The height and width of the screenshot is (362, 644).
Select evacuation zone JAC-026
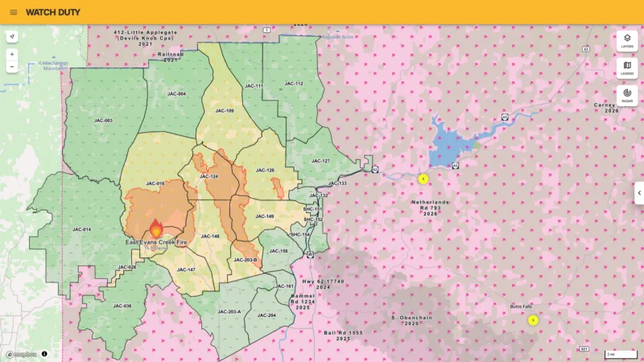click(x=127, y=267)
